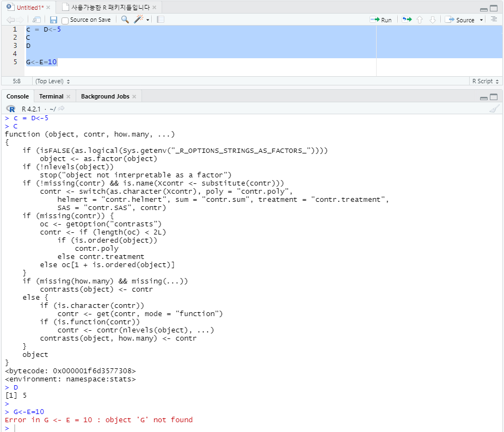Go to next section down arrow
The image size is (504, 432).
pos(433,20)
